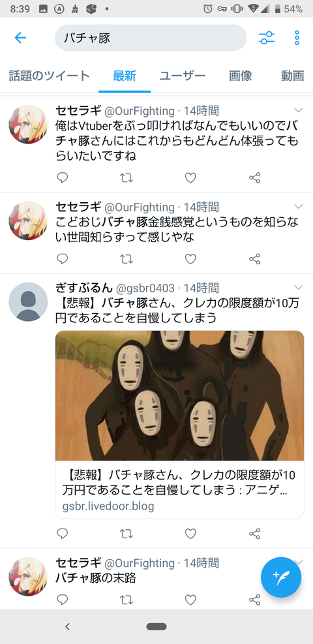This screenshot has height=644, width=313.
Task: Open gsbr.livedoor.blog link card title
Action: pos(179,482)
